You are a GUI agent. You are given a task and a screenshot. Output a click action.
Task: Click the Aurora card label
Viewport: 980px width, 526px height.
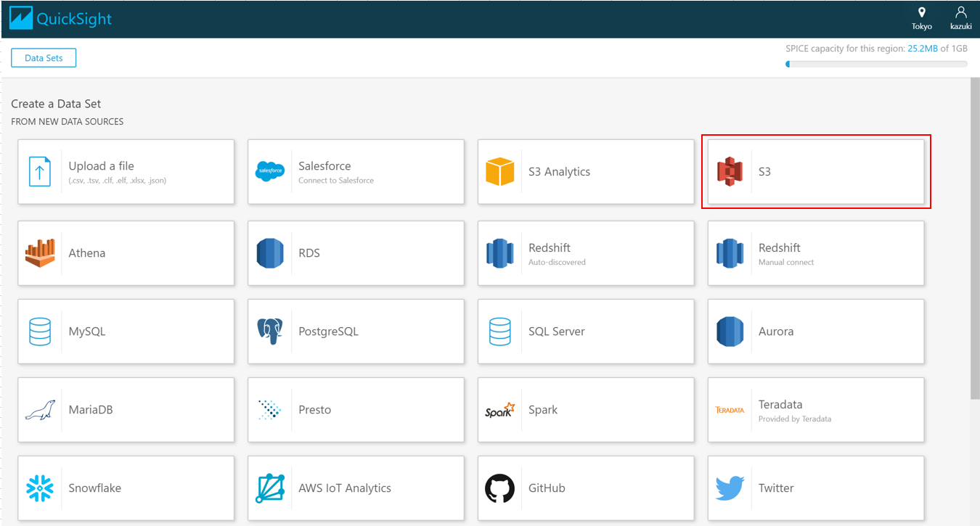(776, 332)
